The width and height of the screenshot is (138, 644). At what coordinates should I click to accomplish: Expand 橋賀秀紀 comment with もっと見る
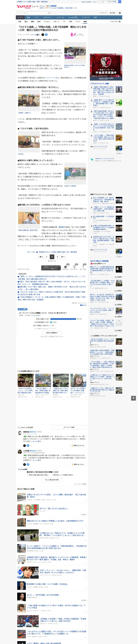point(37,441)
